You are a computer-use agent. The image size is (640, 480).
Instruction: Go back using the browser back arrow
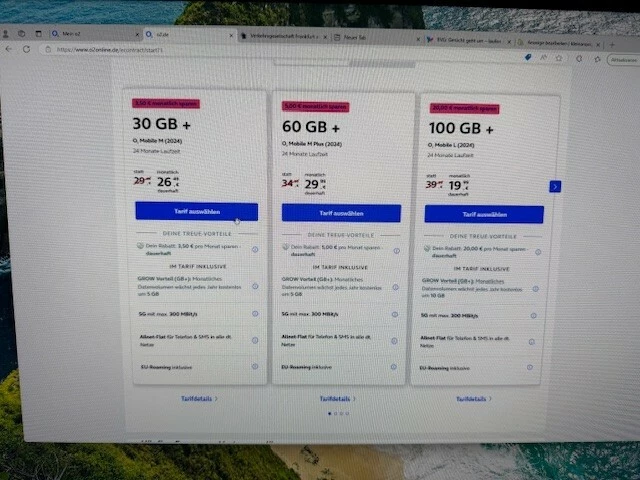(x=9, y=49)
